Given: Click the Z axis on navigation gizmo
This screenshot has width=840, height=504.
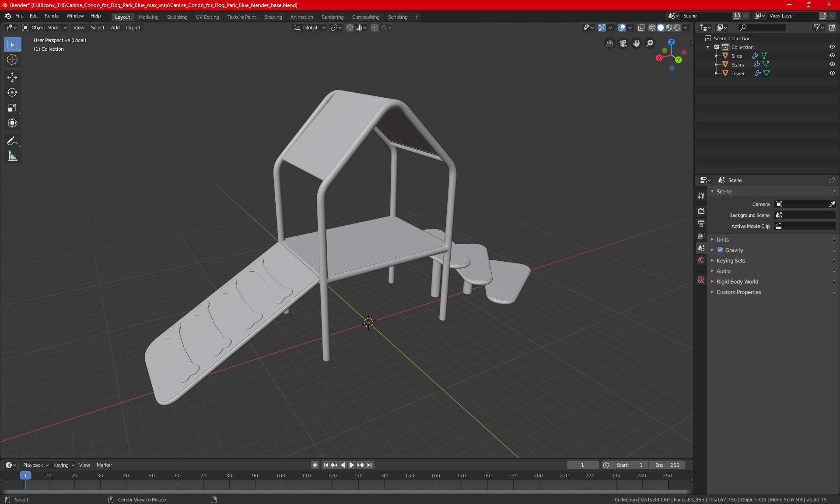Looking at the screenshot, I should [x=671, y=42].
